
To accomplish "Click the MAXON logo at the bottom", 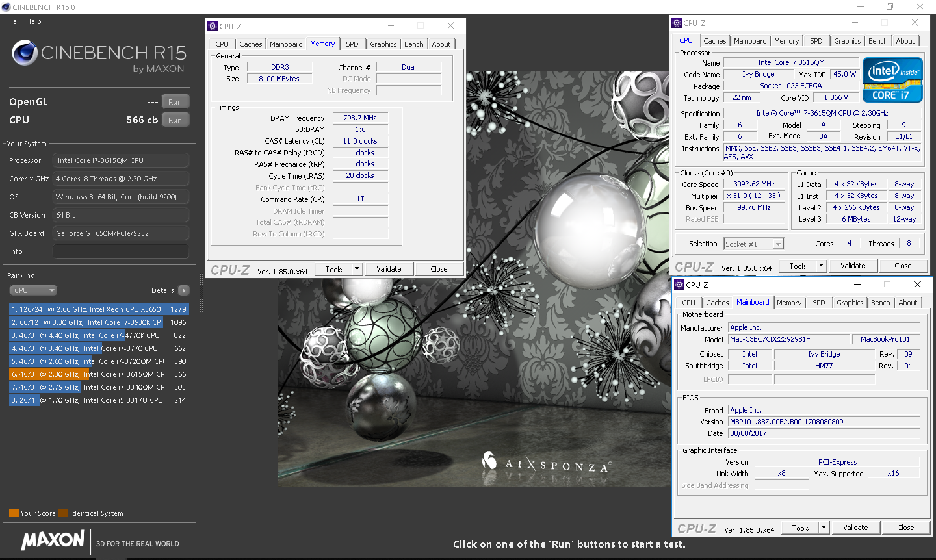I will pos(53,540).
